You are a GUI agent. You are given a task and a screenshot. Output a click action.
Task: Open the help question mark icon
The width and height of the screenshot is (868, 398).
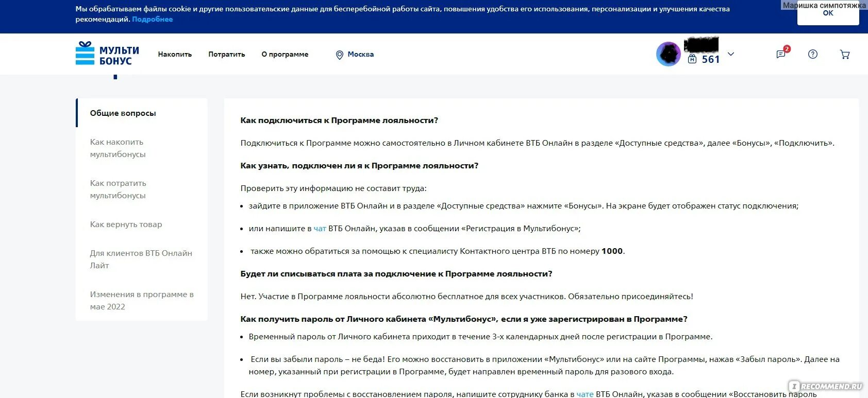point(813,54)
